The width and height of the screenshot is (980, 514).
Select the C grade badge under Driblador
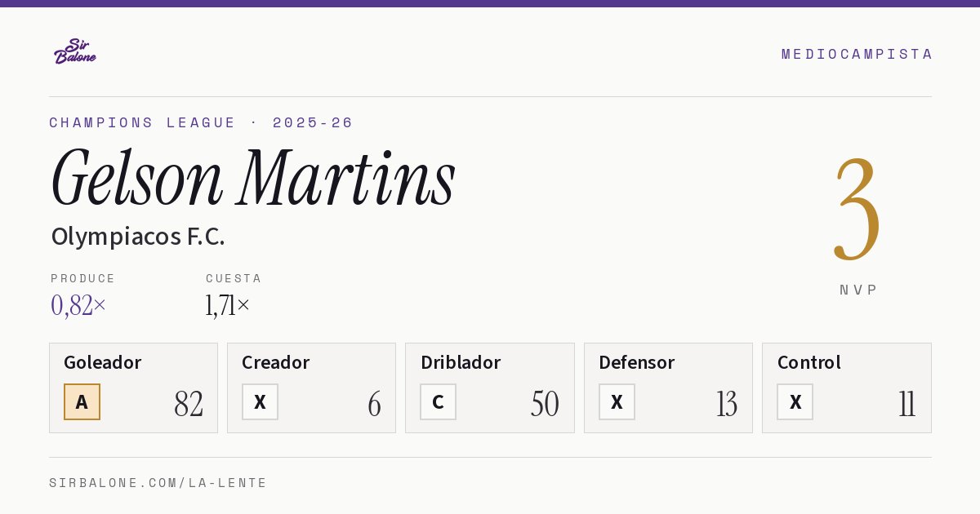coord(439,402)
